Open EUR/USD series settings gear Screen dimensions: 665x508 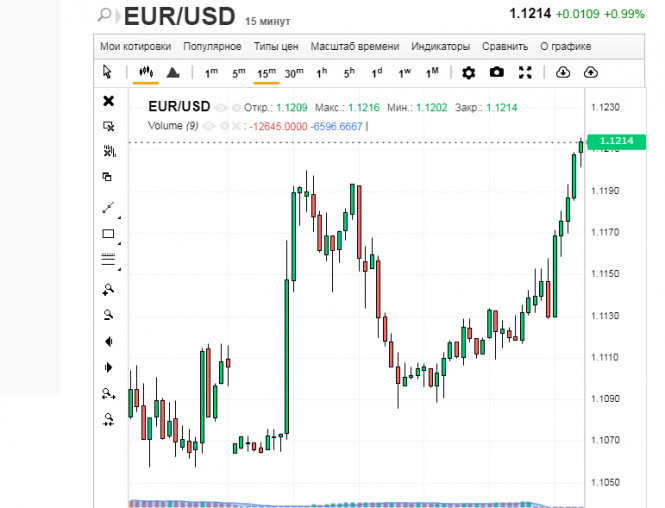point(237,108)
